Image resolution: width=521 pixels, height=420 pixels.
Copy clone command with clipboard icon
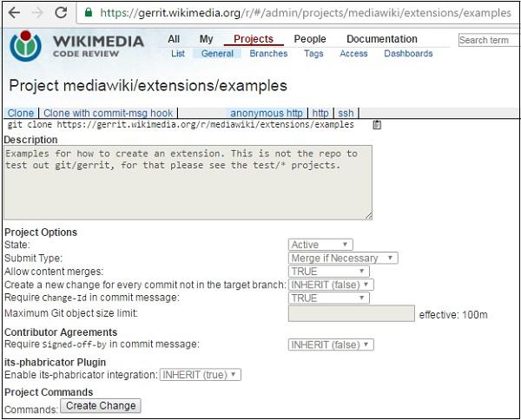(377, 125)
